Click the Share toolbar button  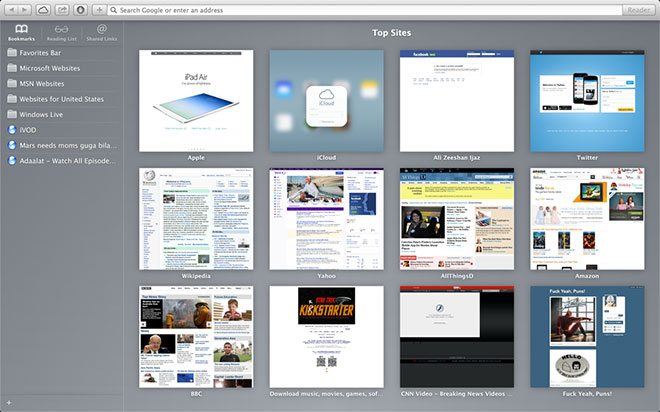(62, 10)
